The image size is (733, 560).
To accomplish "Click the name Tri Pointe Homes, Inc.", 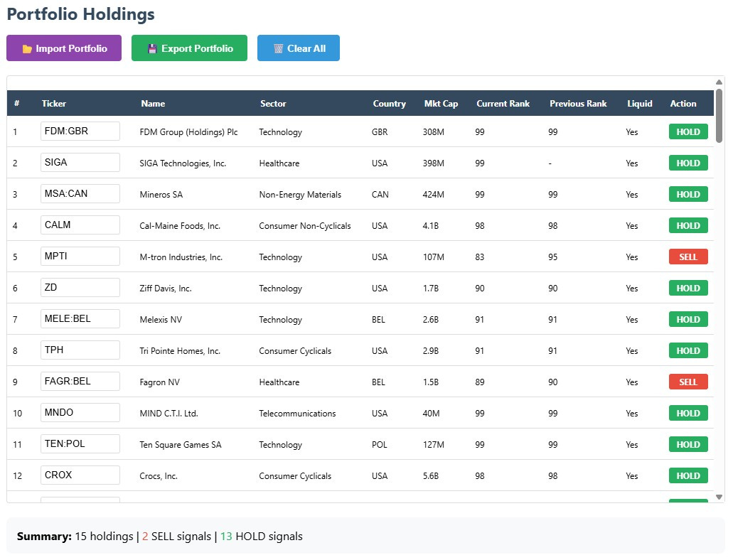I will [180, 351].
